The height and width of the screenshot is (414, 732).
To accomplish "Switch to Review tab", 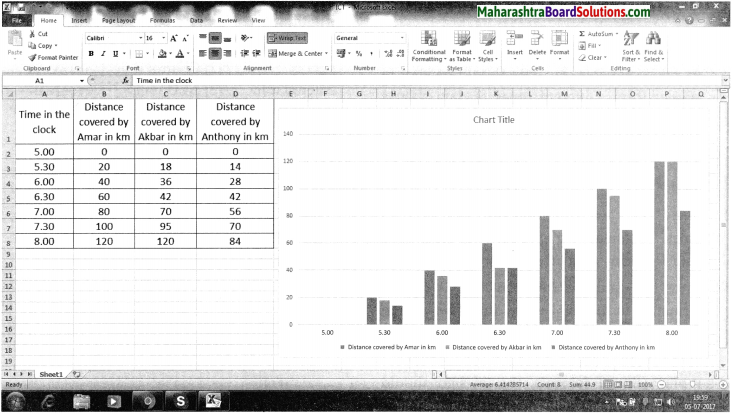I will click(227, 21).
